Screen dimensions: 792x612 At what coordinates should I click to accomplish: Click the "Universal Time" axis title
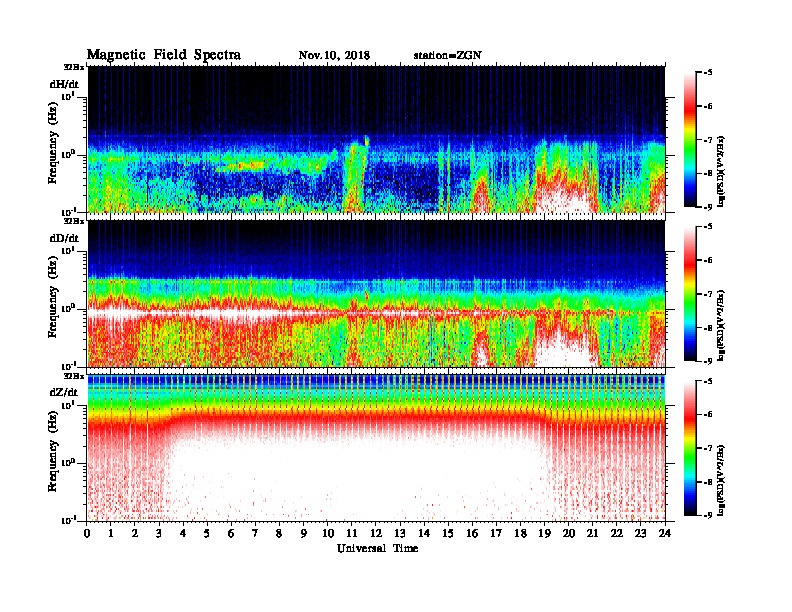pos(377,548)
